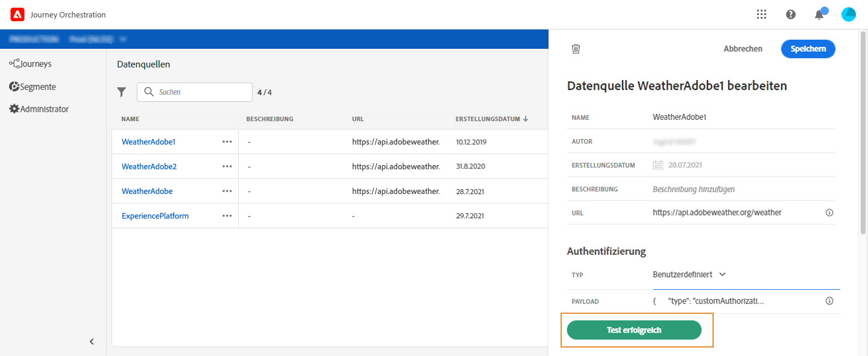
Task: Click the WeatherAdobe1 row URL cell
Action: coord(396,142)
